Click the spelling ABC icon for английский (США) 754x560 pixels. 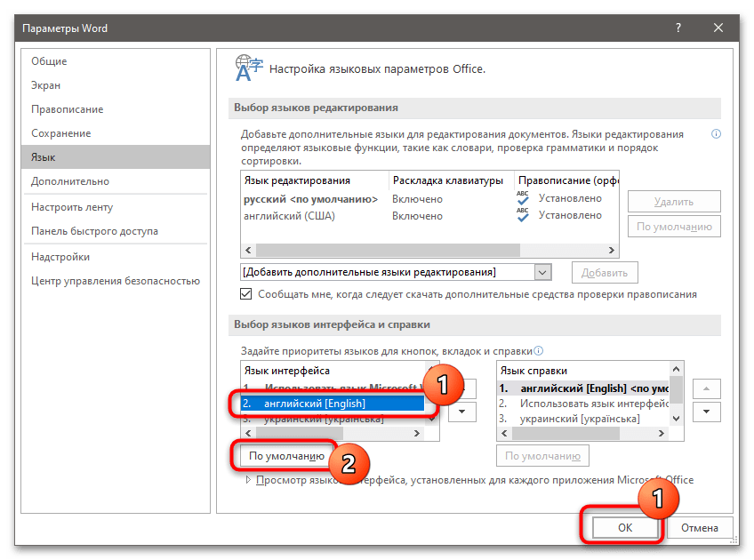[x=523, y=215]
